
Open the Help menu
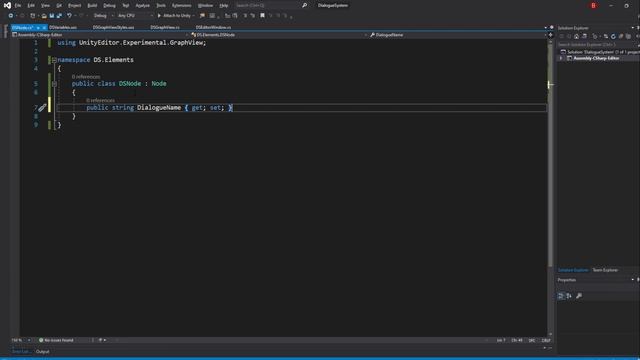pyautogui.click(x=224, y=6)
